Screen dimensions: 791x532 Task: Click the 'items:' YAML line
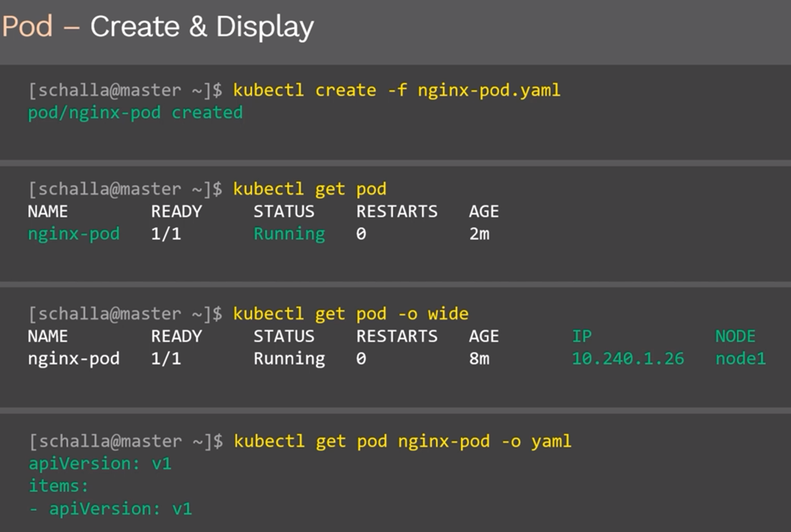pyautogui.click(x=59, y=486)
